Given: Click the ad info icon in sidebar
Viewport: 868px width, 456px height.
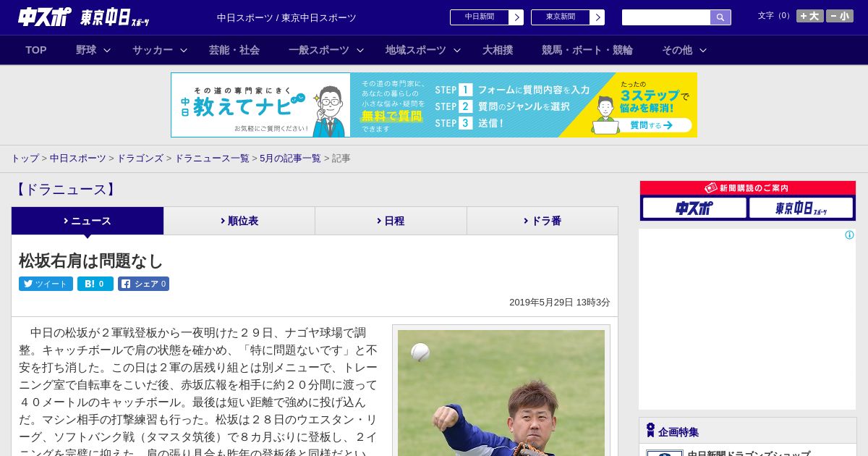Looking at the screenshot, I should click(x=849, y=235).
